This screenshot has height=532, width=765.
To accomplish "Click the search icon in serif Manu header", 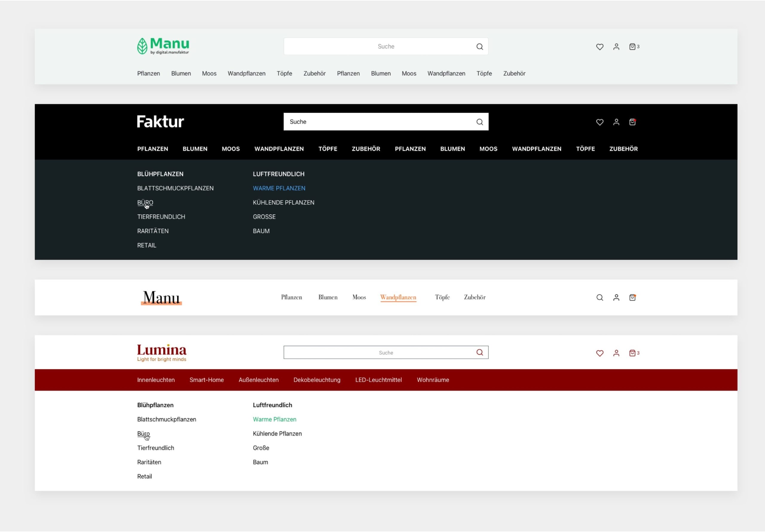I will pyautogui.click(x=599, y=298).
